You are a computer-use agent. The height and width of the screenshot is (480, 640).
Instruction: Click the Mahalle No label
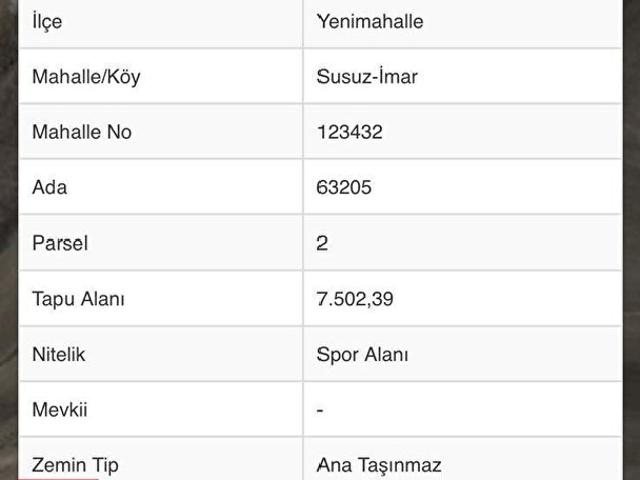click(x=82, y=132)
